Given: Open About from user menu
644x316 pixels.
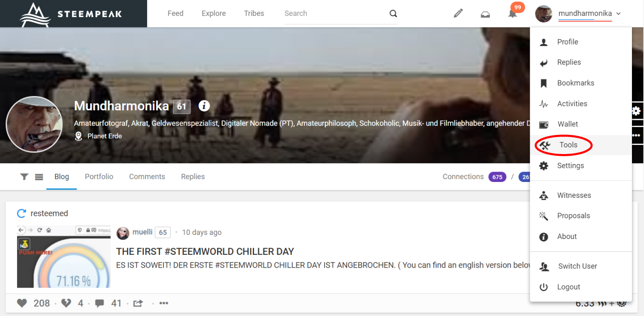Looking at the screenshot, I should (581, 236).
